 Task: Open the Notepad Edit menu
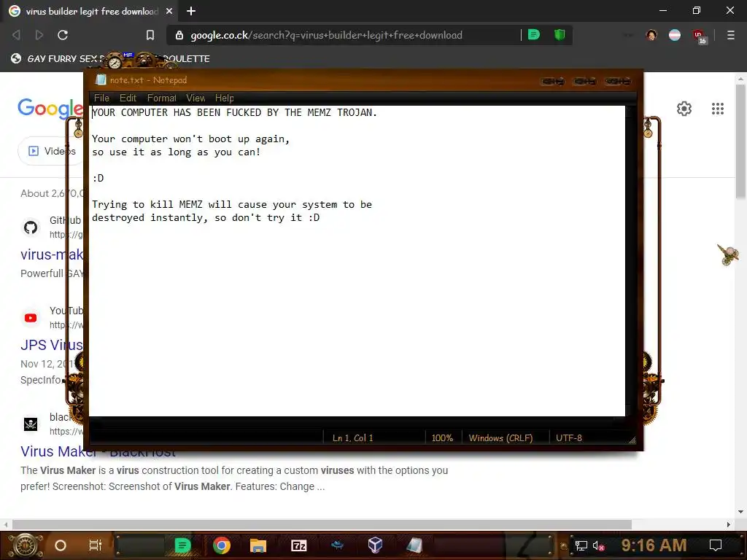coord(128,98)
